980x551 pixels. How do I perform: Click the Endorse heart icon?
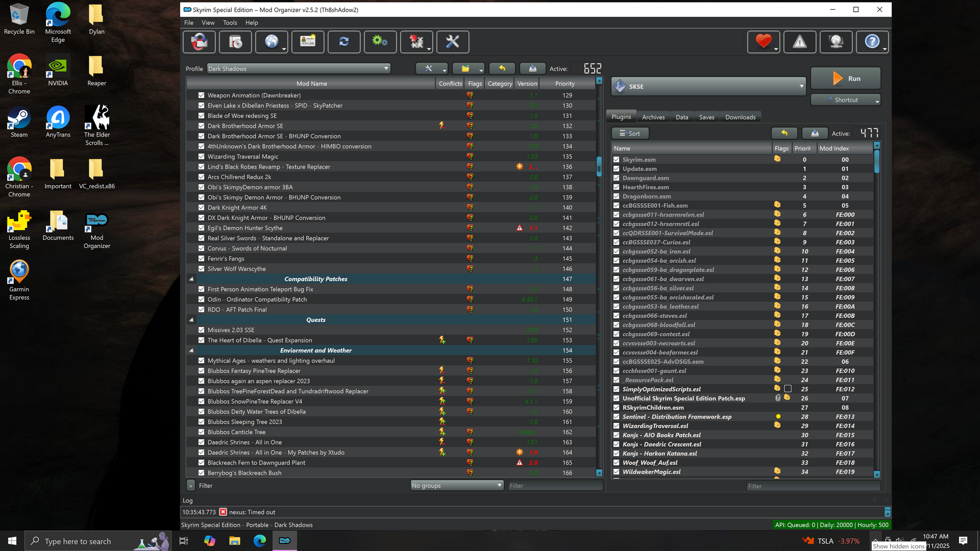pyautogui.click(x=764, y=42)
